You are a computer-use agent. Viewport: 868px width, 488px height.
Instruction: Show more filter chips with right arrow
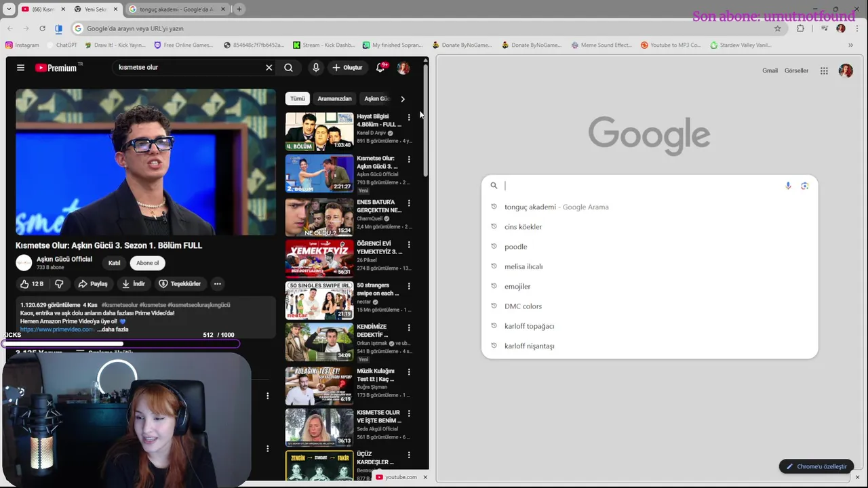403,99
